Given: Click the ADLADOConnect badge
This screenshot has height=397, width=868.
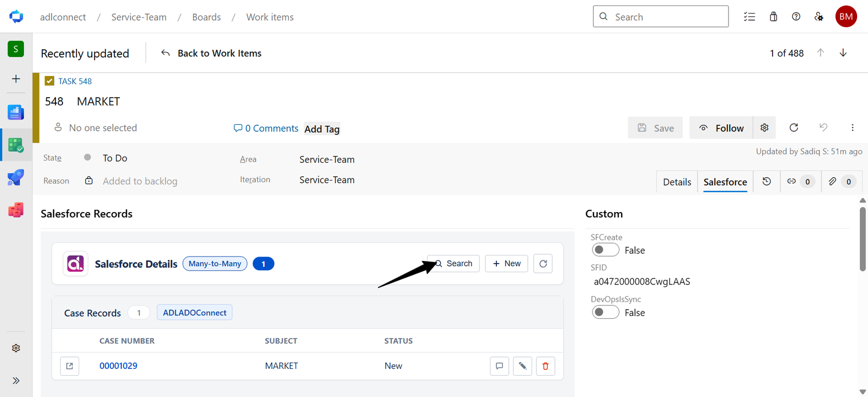Looking at the screenshot, I should click(195, 312).
